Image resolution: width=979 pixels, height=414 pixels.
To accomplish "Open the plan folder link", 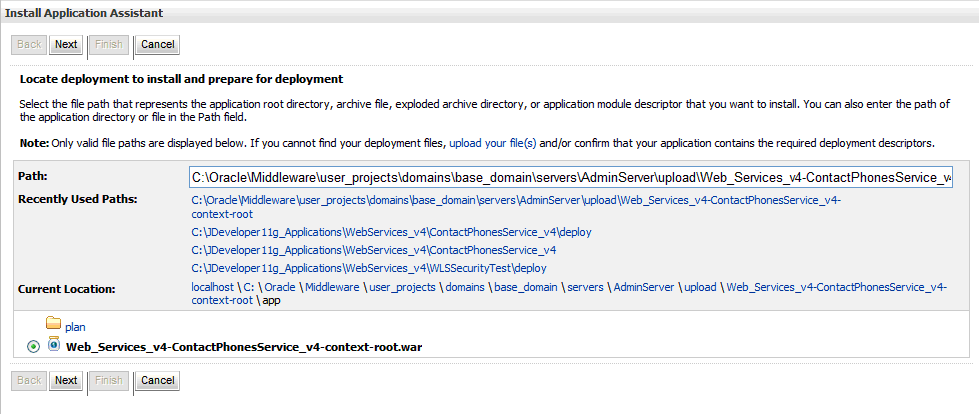I will tap(75, 327).
